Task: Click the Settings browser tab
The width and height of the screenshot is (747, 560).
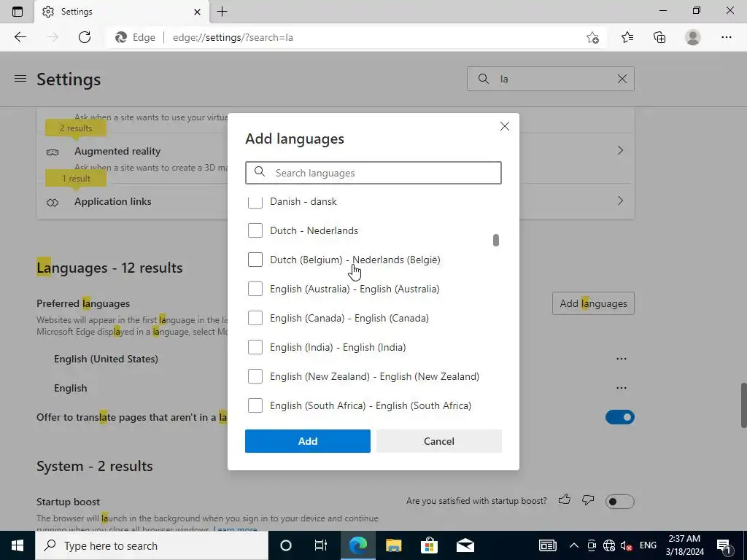Action: [x=122, y=12]
